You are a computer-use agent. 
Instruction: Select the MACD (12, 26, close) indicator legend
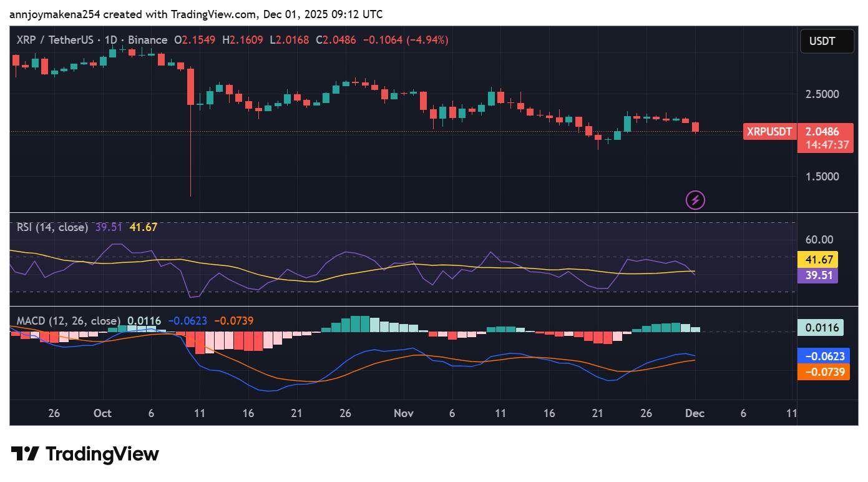pos(68,321)
